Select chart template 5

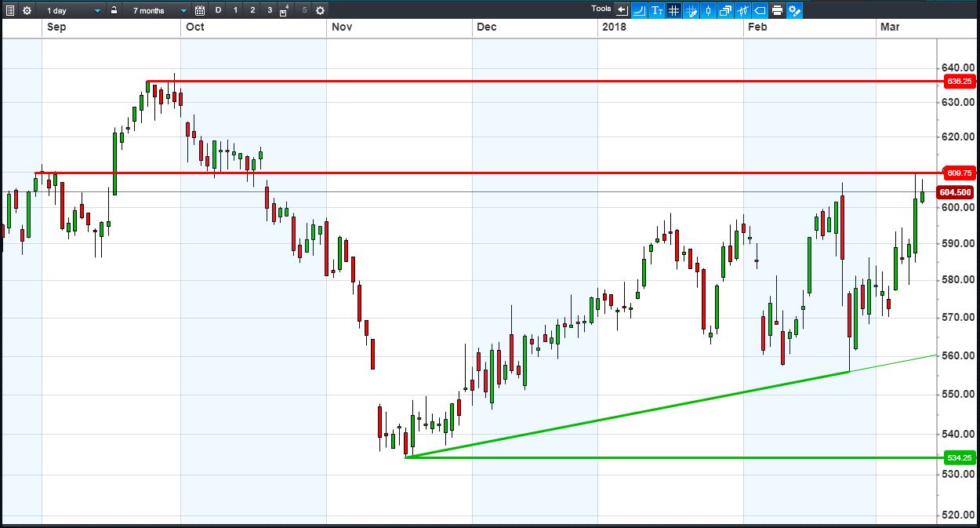tap(304, 10)
